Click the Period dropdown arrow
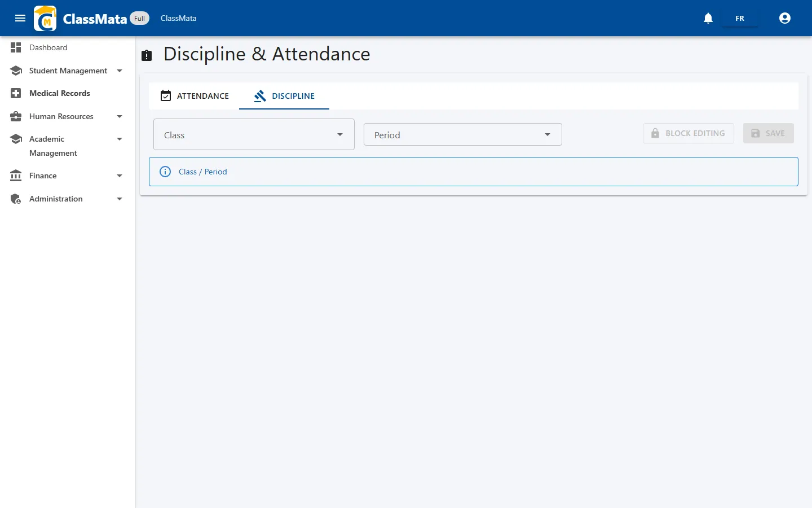Viewport: 812px width, 508px height. 548,134
